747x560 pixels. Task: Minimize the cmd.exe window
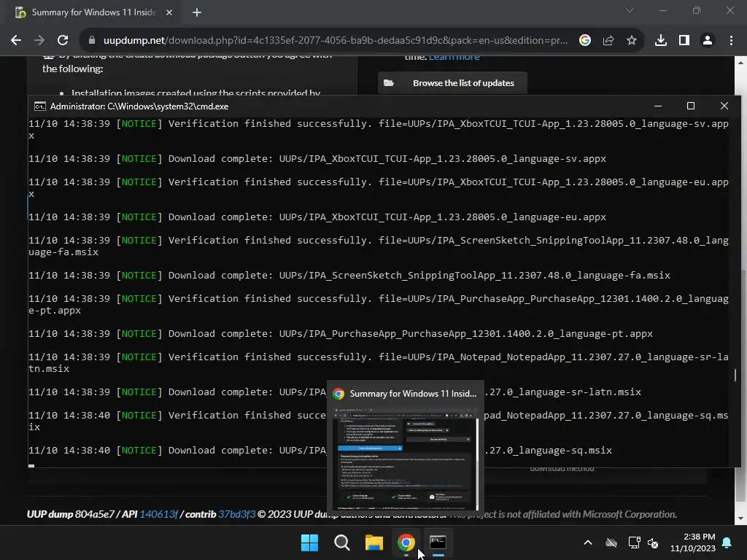658,106
